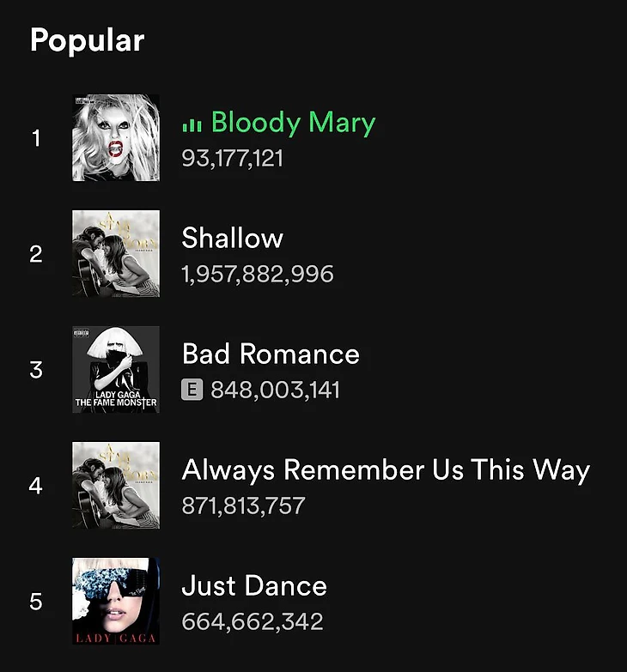Image resolution: width=627 pixels, height=672 pixels.
Task: Click the 93,177,121 play count
Action: (232, 158)
